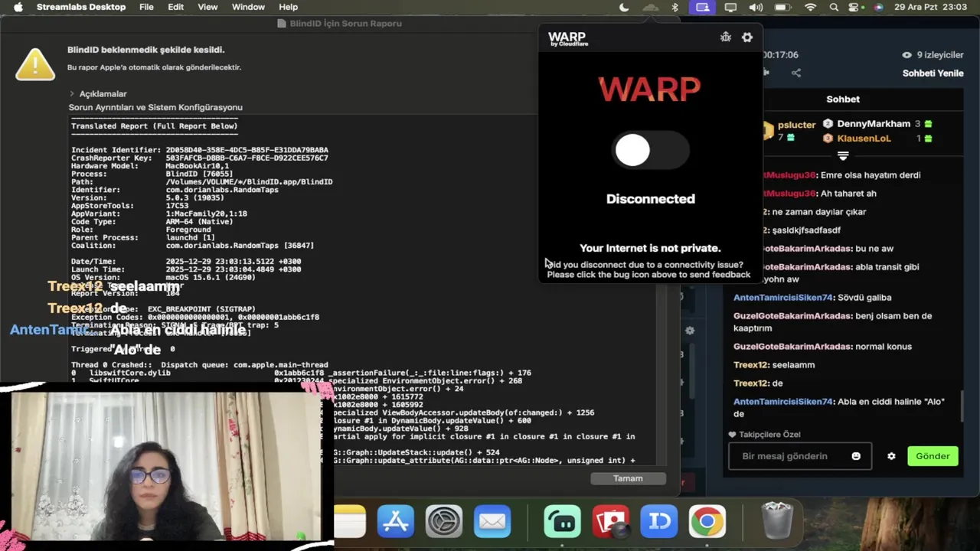
Task: Open display mirroring menu bar icon
Action: click(x=730, y=8)
